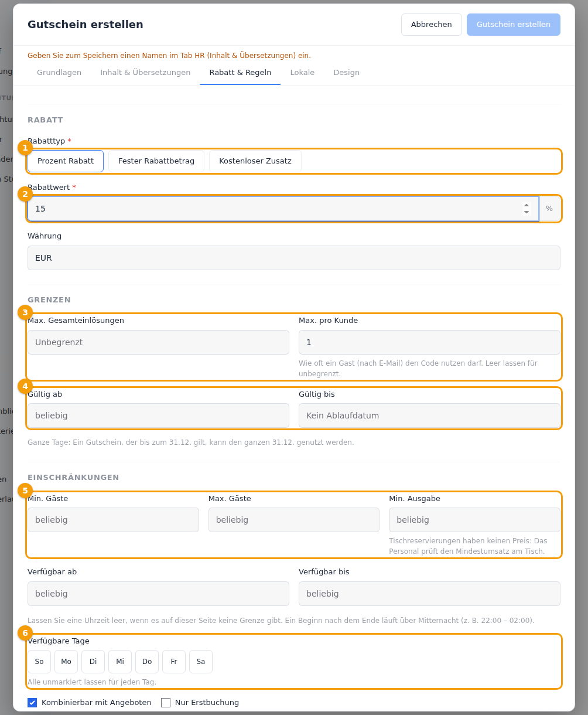
Task: Click the orange warning about missing HR name
Action: pos(169,56)
